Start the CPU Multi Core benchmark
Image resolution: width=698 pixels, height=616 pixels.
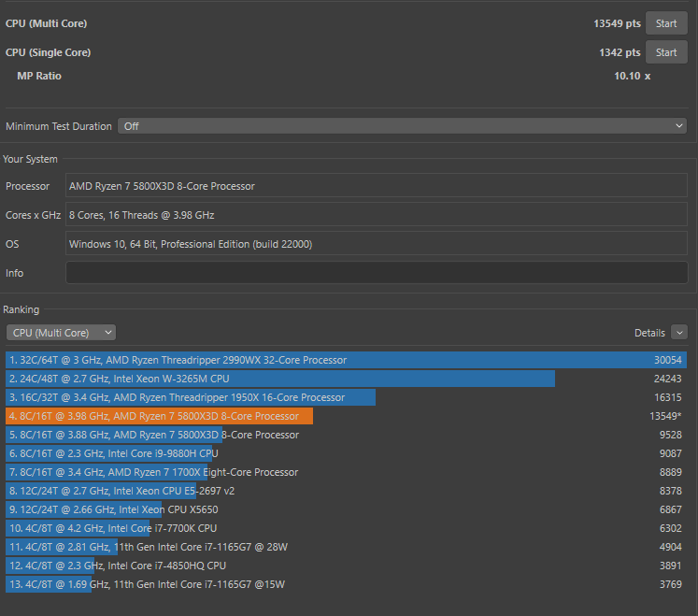(666, 23)
